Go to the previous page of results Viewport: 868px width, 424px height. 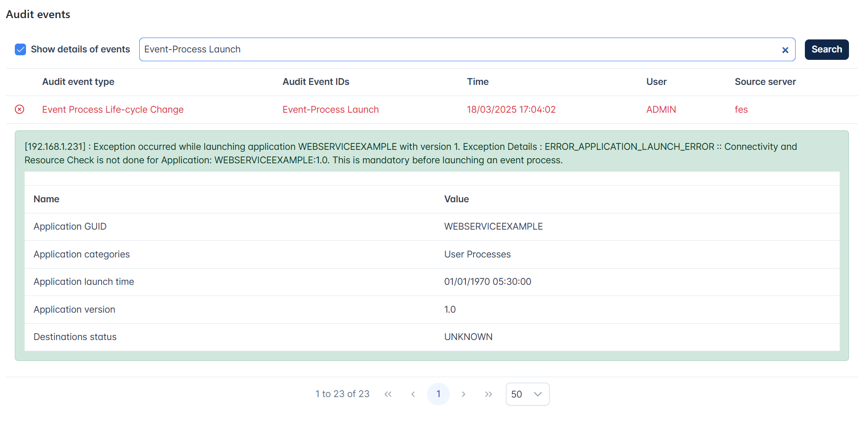click(413, 394)
